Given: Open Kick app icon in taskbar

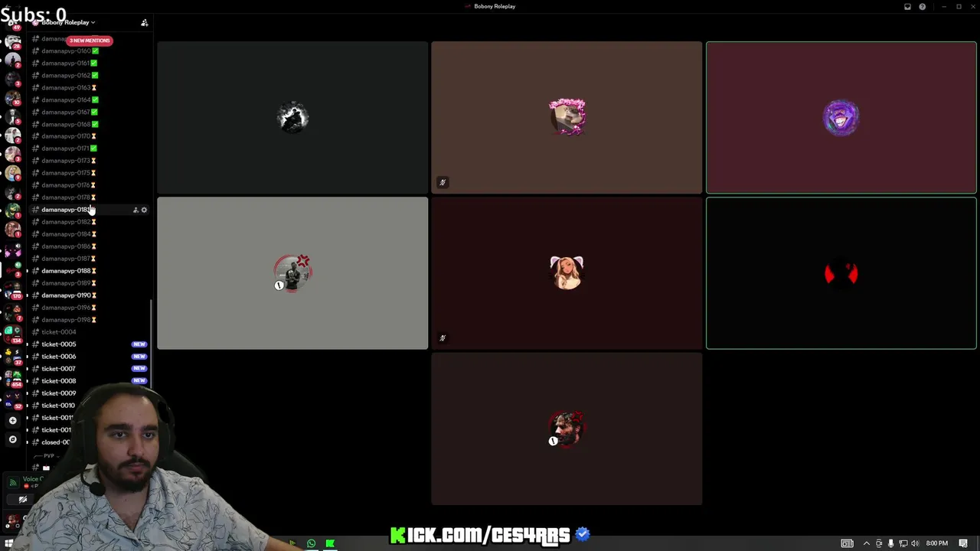Looking at the screenshot, I should point(330,543).
